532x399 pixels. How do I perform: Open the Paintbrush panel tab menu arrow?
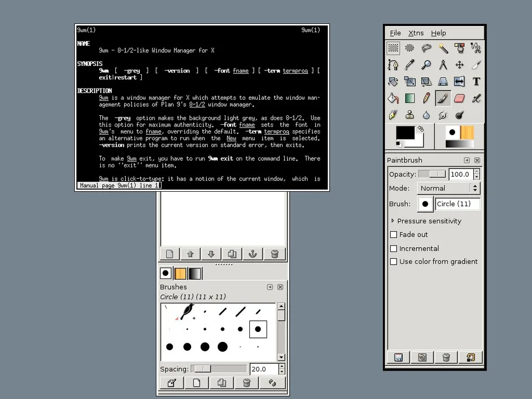467,160
